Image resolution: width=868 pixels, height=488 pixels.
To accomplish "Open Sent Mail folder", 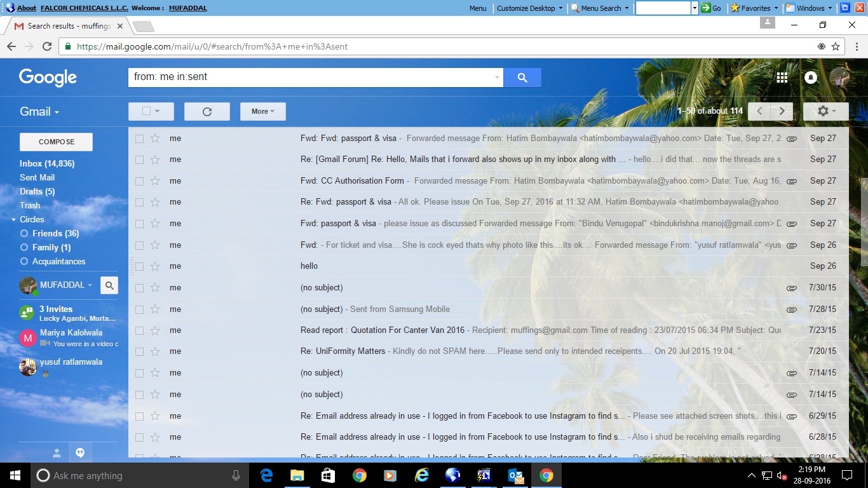I will click(x=37, y=177).
